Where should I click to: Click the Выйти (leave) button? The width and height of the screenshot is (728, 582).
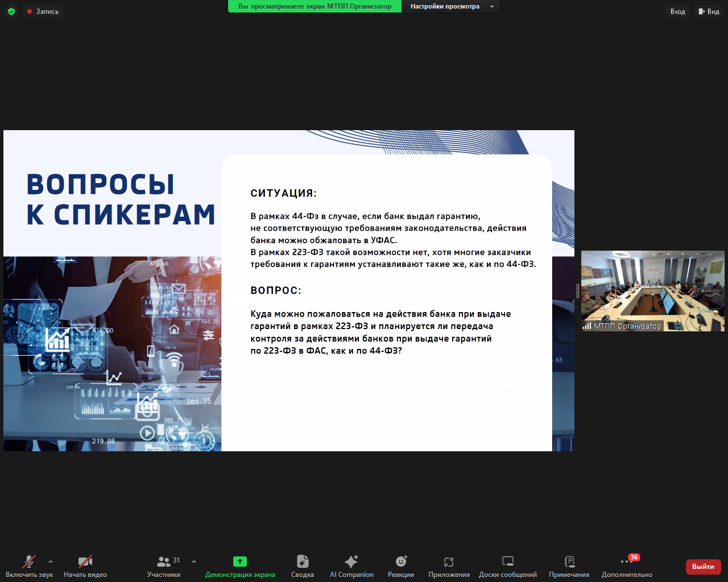[703, 567]
